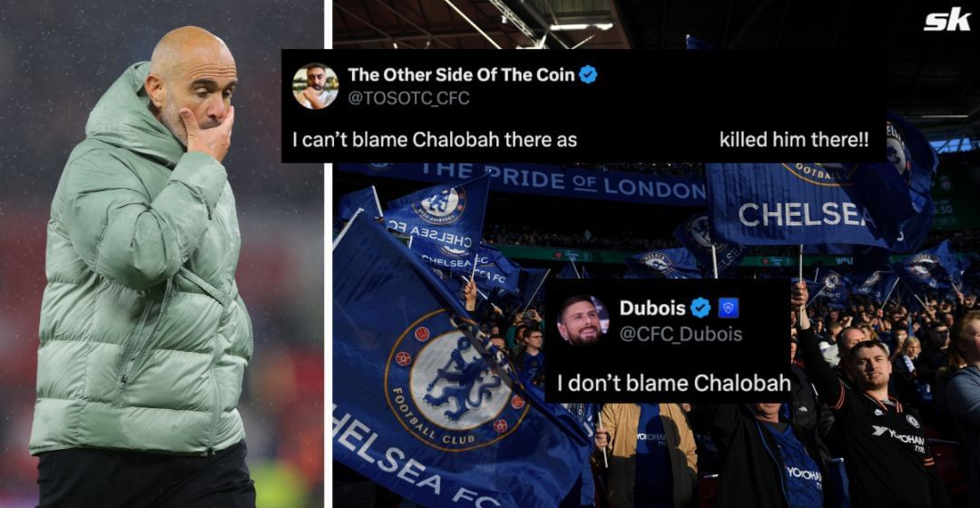Open The Other Side Of The Coin profile avatar
Viewport: 980px width, 508px height.
coord(316,86)
